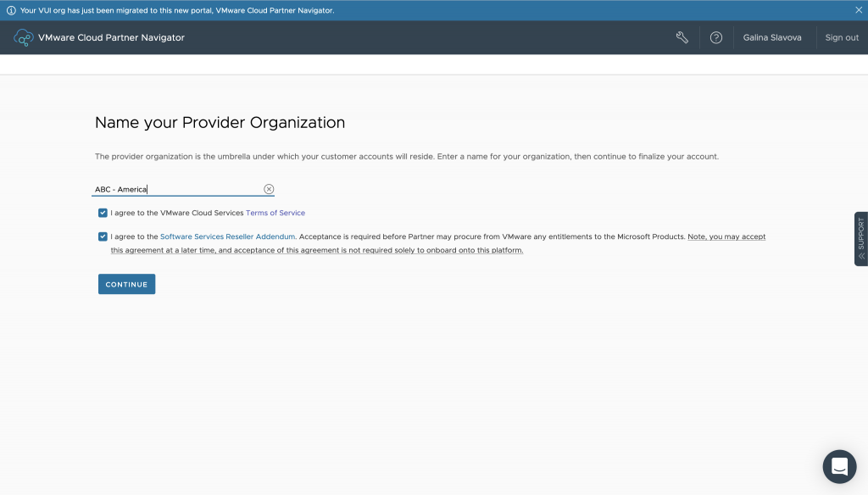Click Sign out in the header
The height and width of the screenshot is (495, 868).
pos(841,37)
